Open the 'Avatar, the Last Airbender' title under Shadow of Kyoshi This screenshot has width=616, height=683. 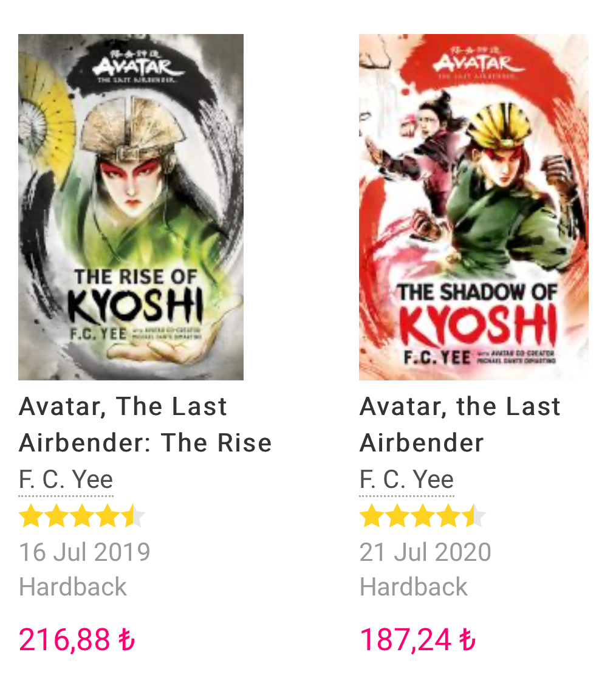coord(460,424)
